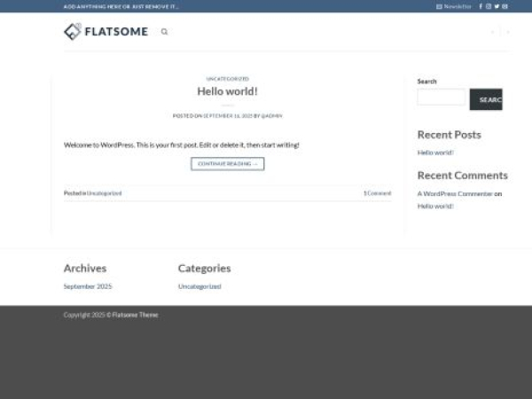Focus the sidebar search input field
The height and width of the screenshot is (399, 532).
pyautogui.click(x=441, y=98)
